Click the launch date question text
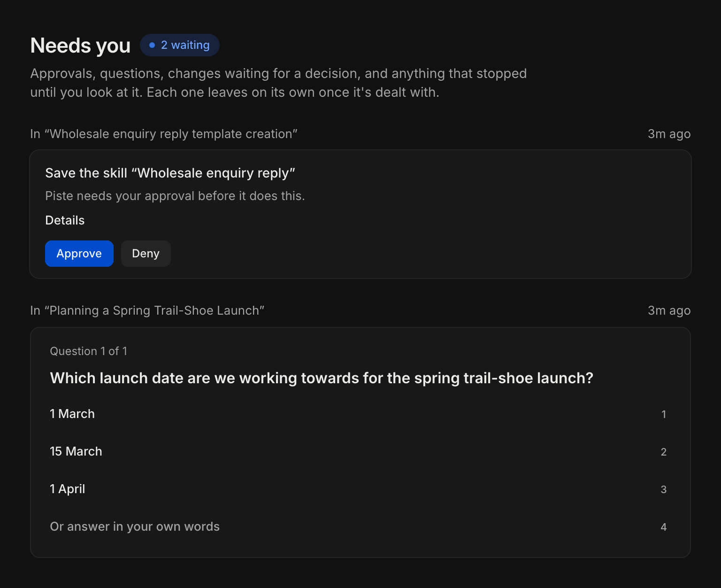This screenshot has width=721, height=588. 322,378
